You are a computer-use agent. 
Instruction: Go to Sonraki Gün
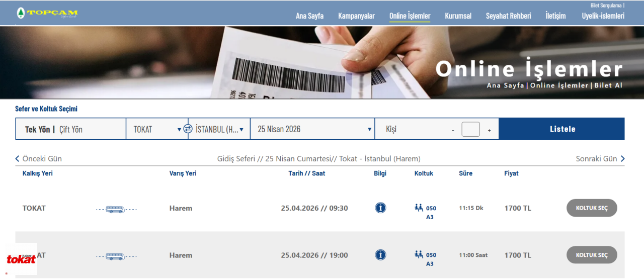600,159
